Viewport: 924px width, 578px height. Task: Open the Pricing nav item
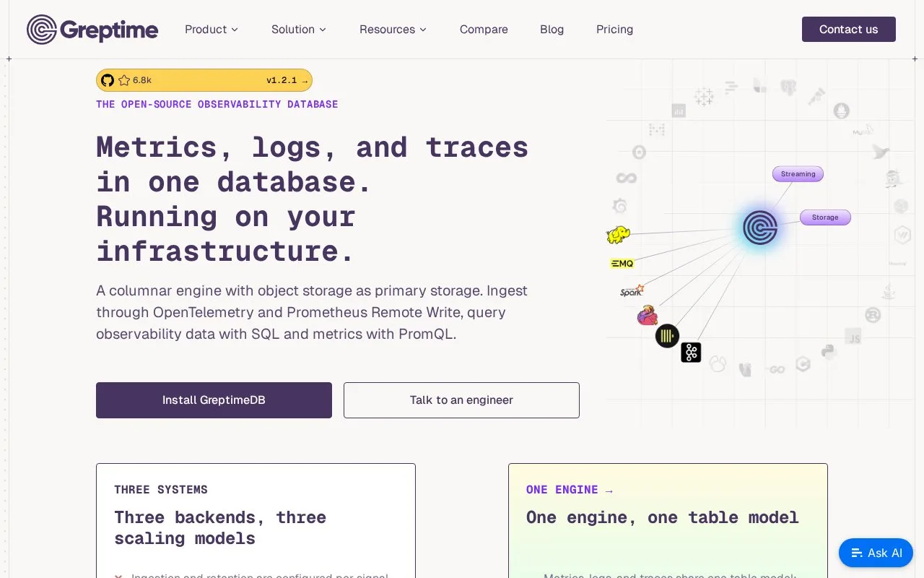[615, 30]
